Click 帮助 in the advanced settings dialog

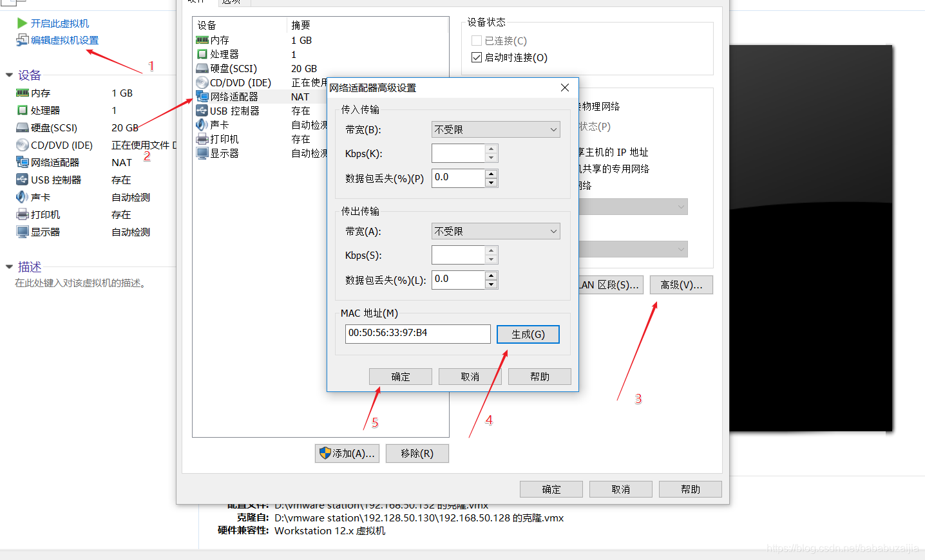tap(540, 377)
